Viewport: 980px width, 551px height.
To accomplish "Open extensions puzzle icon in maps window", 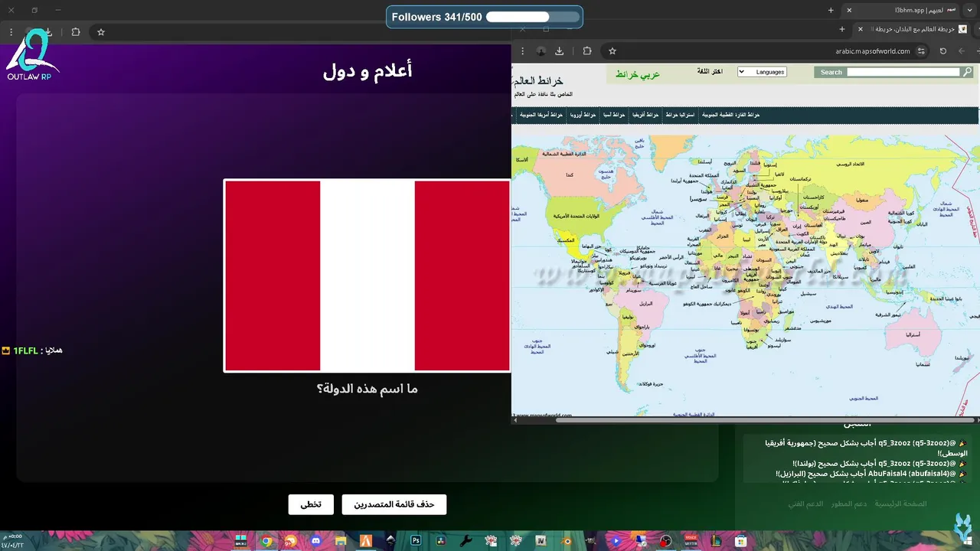I will coord(587,51).
